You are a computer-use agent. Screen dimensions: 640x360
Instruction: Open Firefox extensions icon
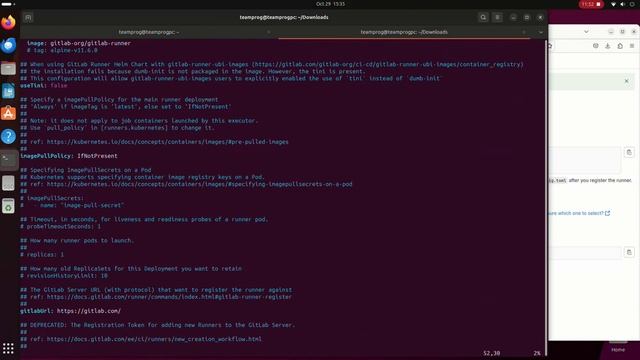tap(620, 46)
